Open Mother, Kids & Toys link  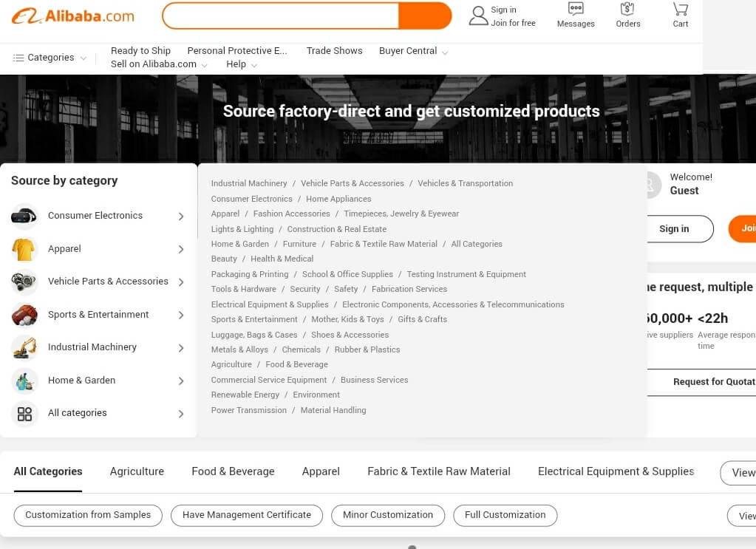[347, 319]
